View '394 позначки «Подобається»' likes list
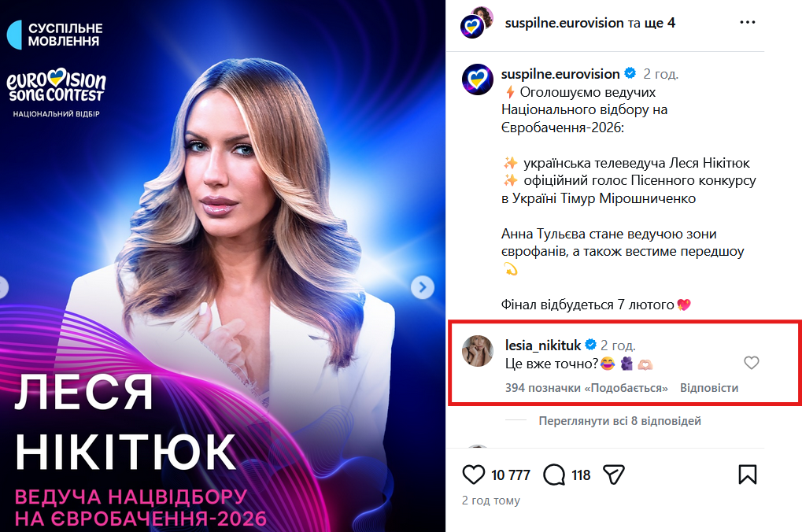The image size is (802, 532). click(x=586, y=388)
